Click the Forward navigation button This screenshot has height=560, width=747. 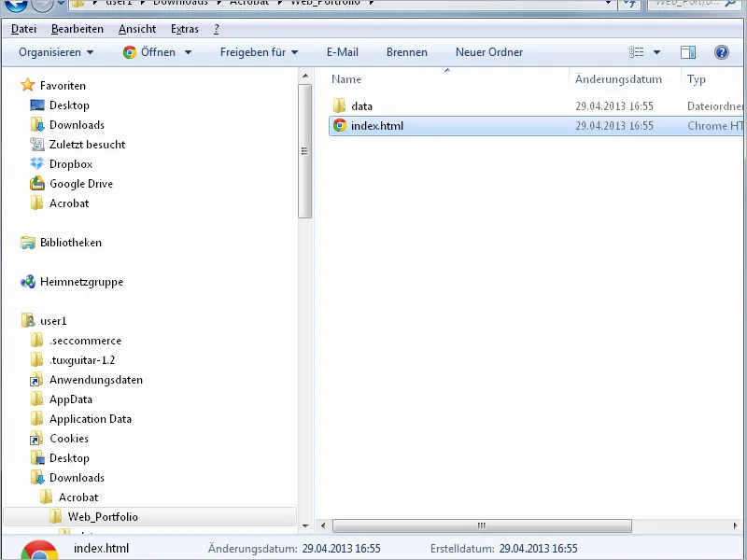tap(42, 6)
